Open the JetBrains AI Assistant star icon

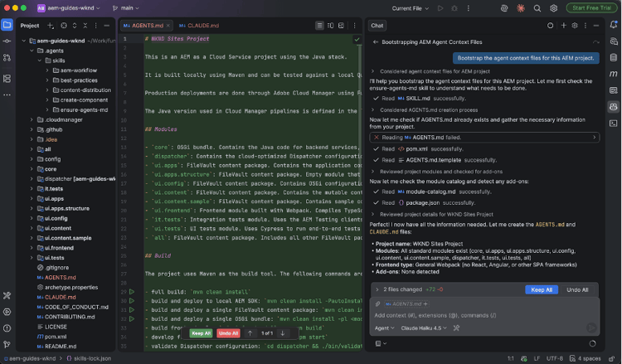[521, 8]
